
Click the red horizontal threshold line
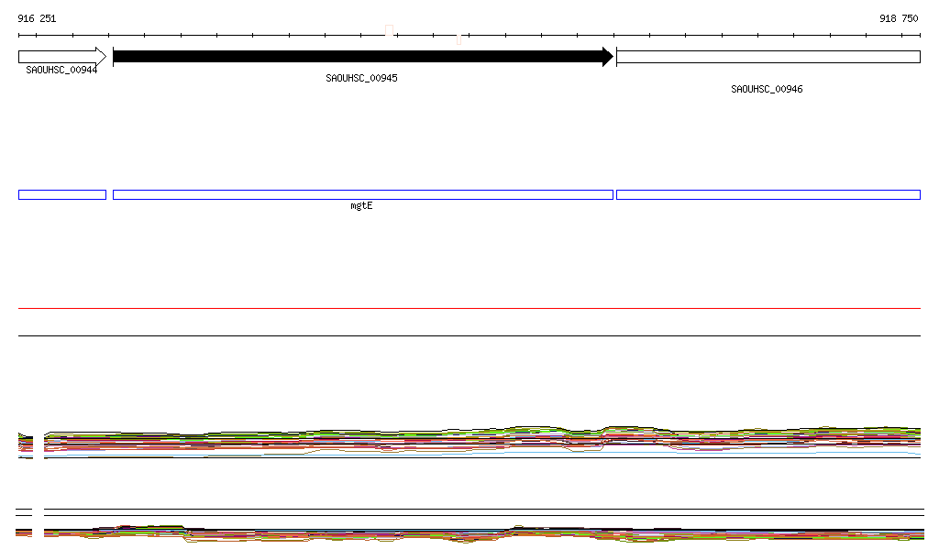click(469, 309)
